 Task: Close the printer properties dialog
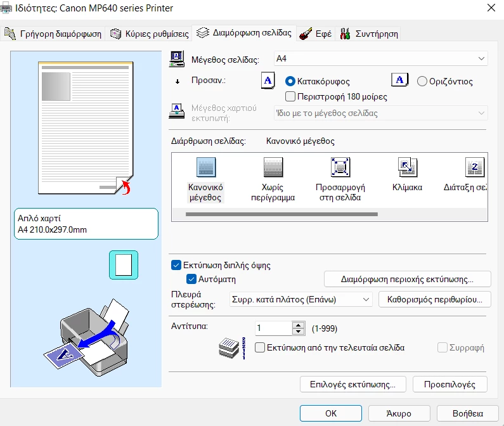491,8
